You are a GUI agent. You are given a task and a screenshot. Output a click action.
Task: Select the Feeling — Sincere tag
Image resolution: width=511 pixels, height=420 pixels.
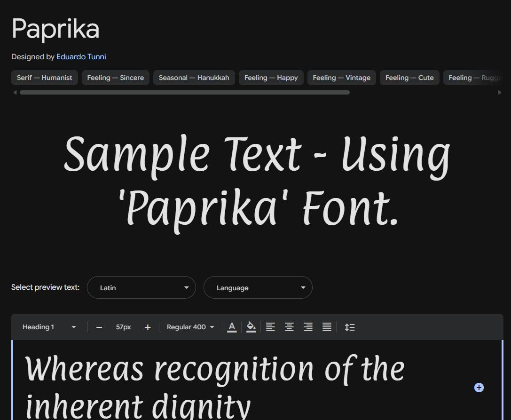coord(115,78)
